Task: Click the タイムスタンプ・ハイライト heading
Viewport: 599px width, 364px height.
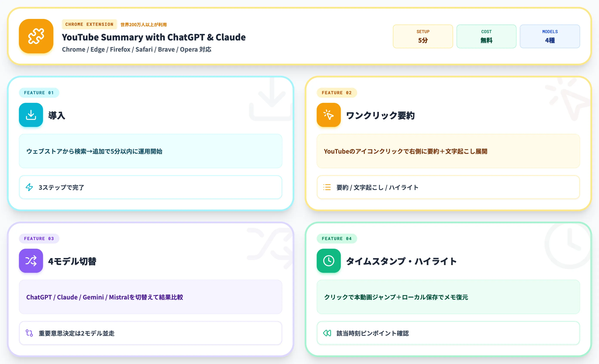Action: click(401, 261)
